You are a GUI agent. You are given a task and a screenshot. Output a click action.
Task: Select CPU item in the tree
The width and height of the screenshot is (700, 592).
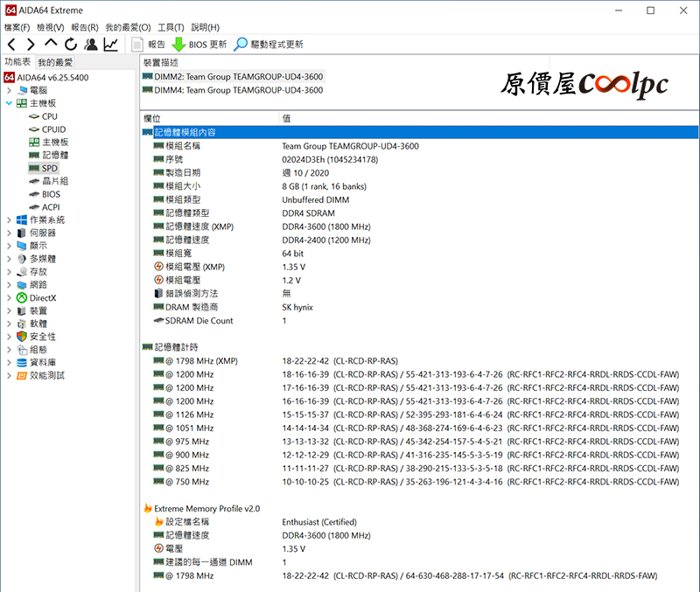click(43, 116)
